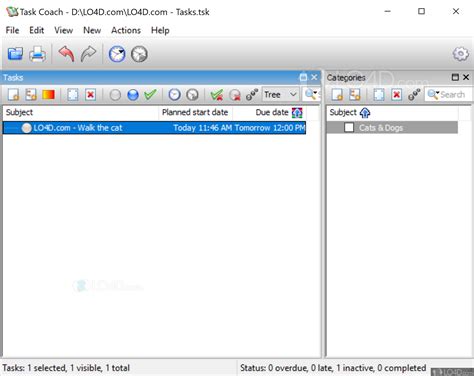
Task: Minimize the Task Coach window
Action: 387,11
